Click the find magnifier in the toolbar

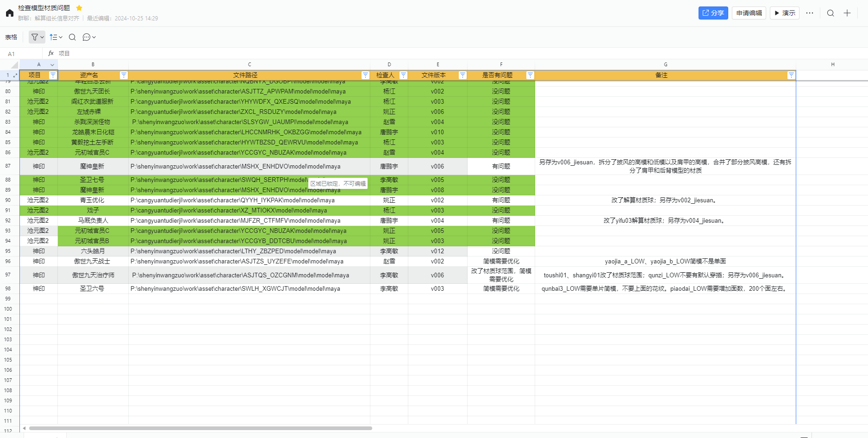[72, 37]
